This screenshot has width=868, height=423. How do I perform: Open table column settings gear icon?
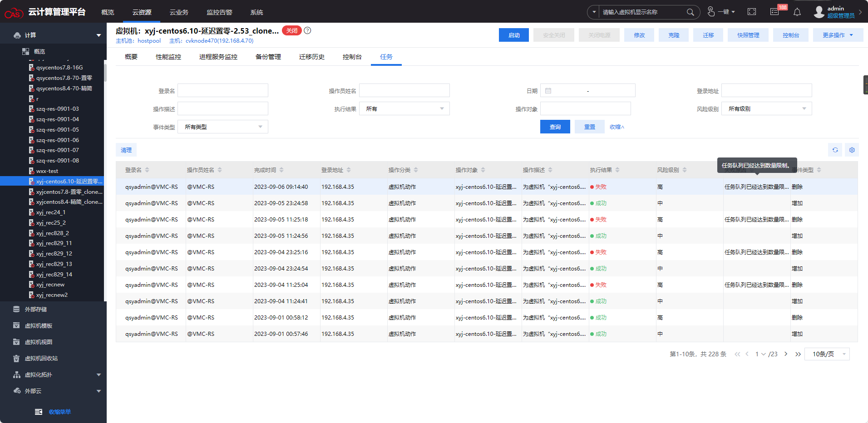852,150
